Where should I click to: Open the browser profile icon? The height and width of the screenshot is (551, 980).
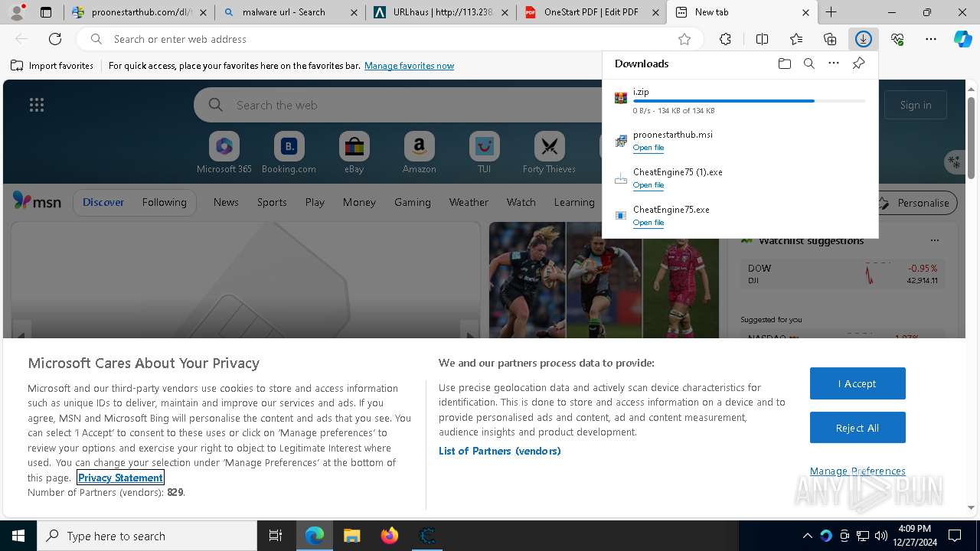[x=17, y=12]
